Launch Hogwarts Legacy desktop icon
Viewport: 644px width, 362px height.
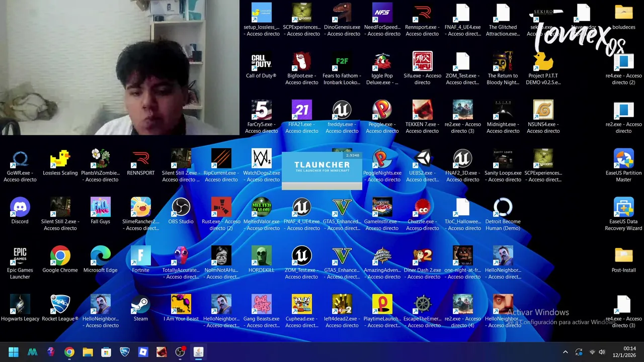click(x=20, y=308)
